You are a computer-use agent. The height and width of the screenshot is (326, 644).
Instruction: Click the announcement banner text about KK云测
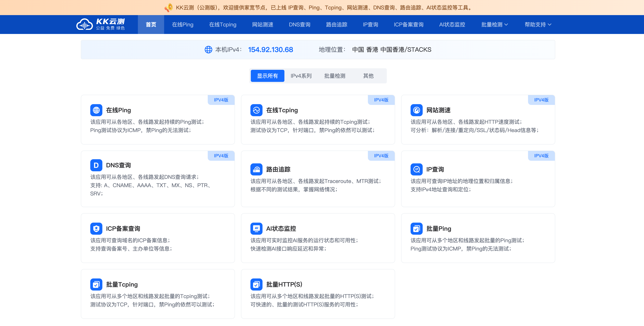pyautogui.click(x=324, y=8)
